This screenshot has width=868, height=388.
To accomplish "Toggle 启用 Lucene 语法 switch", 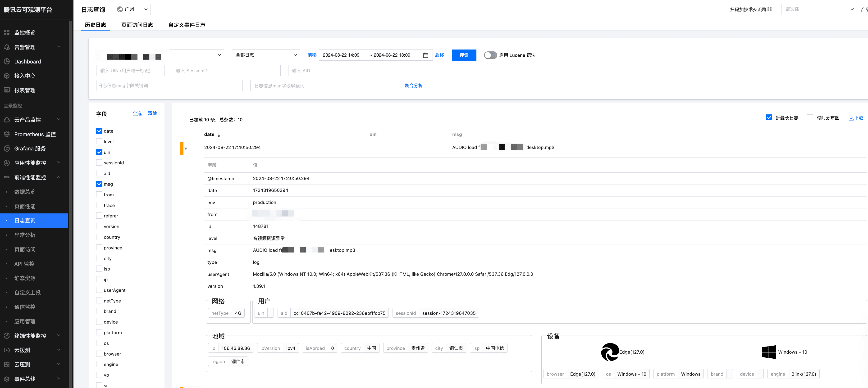I will click(x=490, y=55).
